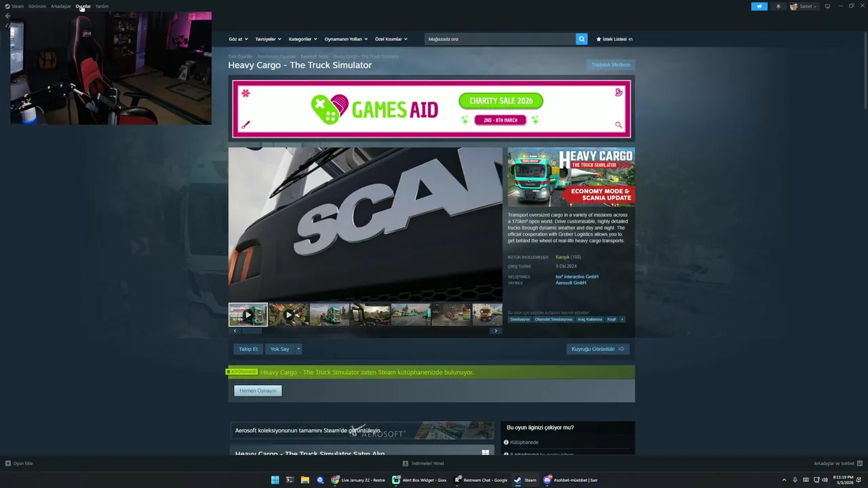This screenshot has width=868, height=488.
Task: Click the store search magnifier button
Action: click(581, 39)
